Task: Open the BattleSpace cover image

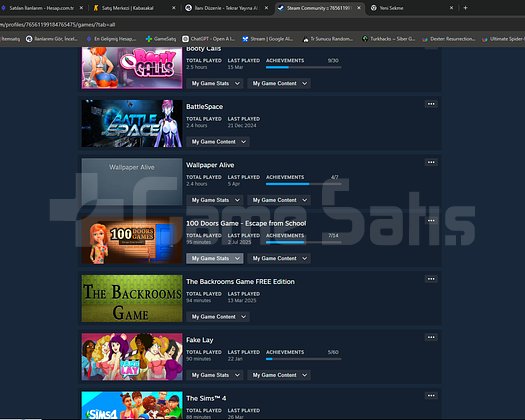Action: [132, 124]
